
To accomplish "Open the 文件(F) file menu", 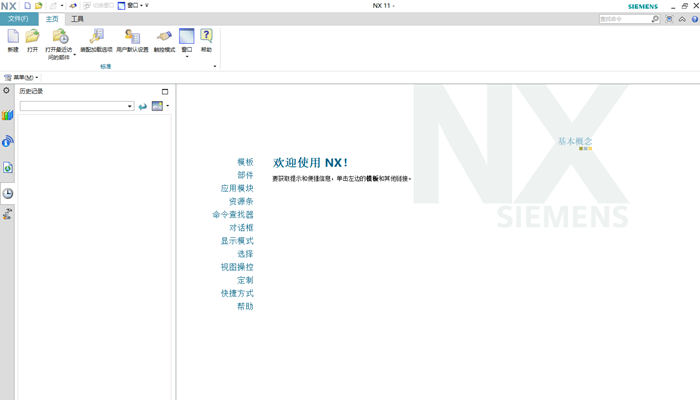I will (18, 19).
